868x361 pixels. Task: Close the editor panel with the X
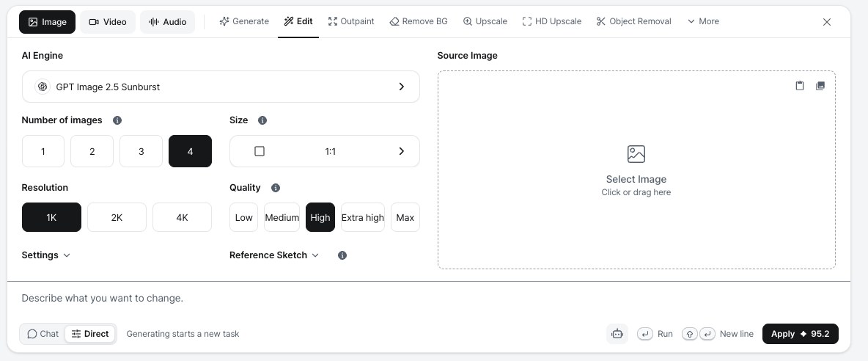(x=826, y=22)
